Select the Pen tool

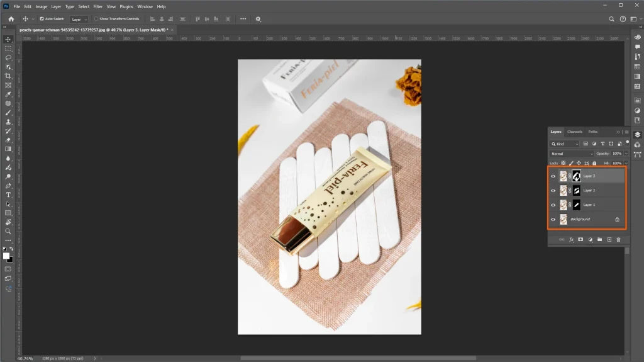coord(8,186)
